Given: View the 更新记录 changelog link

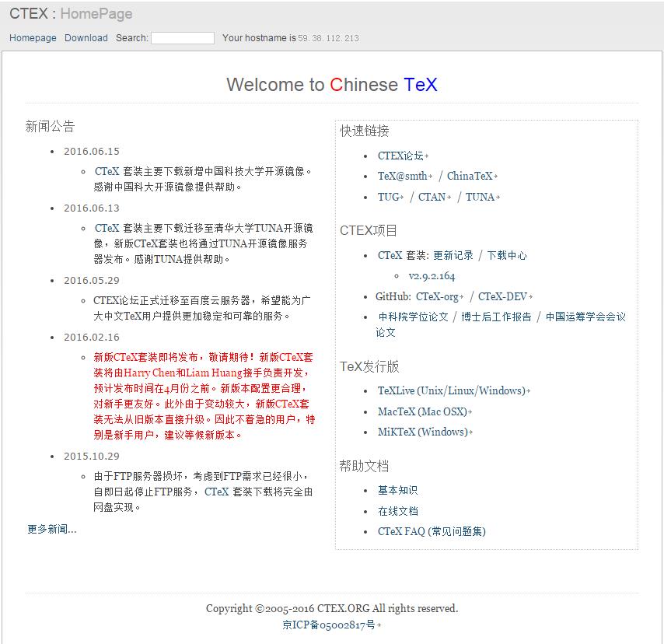Looking at the screenshot, I should 453,255.
